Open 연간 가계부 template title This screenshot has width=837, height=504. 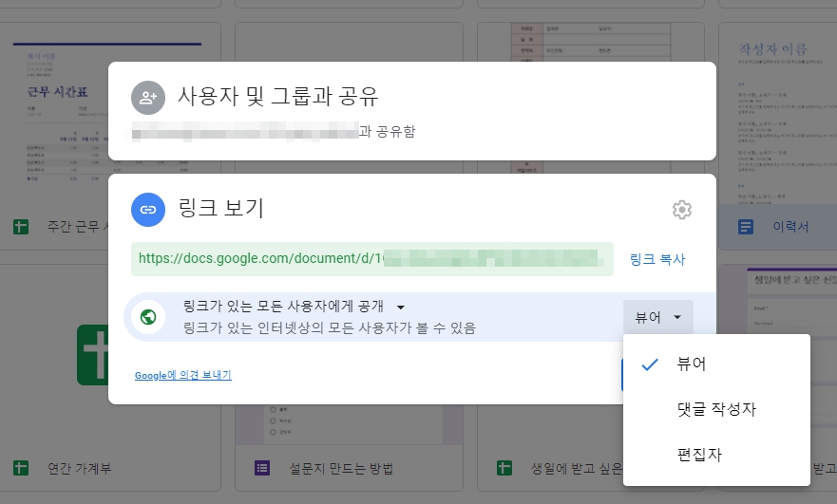pyautogui.click(x=80, y=468)
